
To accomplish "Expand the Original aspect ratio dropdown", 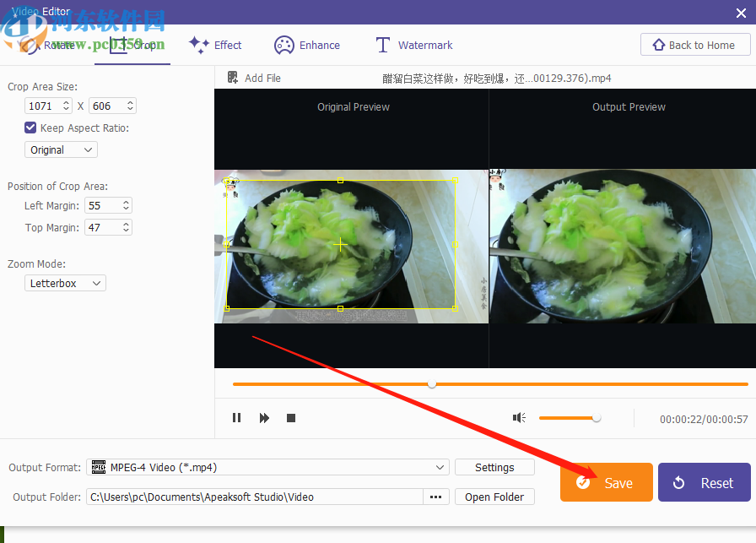I will (x=61, y=149).
